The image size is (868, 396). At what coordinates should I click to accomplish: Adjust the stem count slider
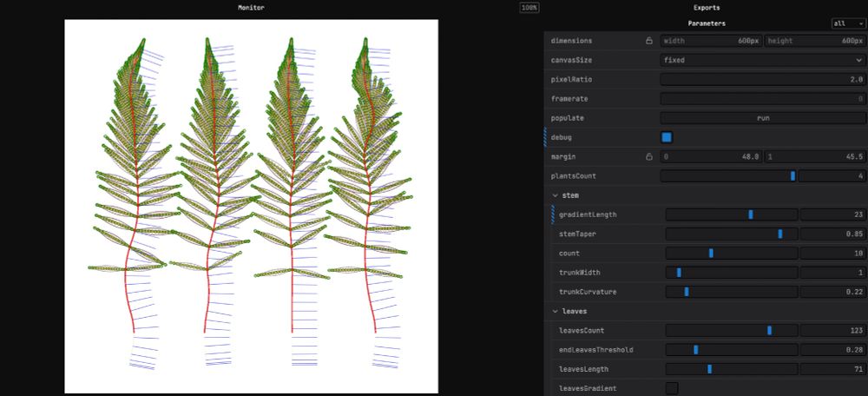click(731, 253)
